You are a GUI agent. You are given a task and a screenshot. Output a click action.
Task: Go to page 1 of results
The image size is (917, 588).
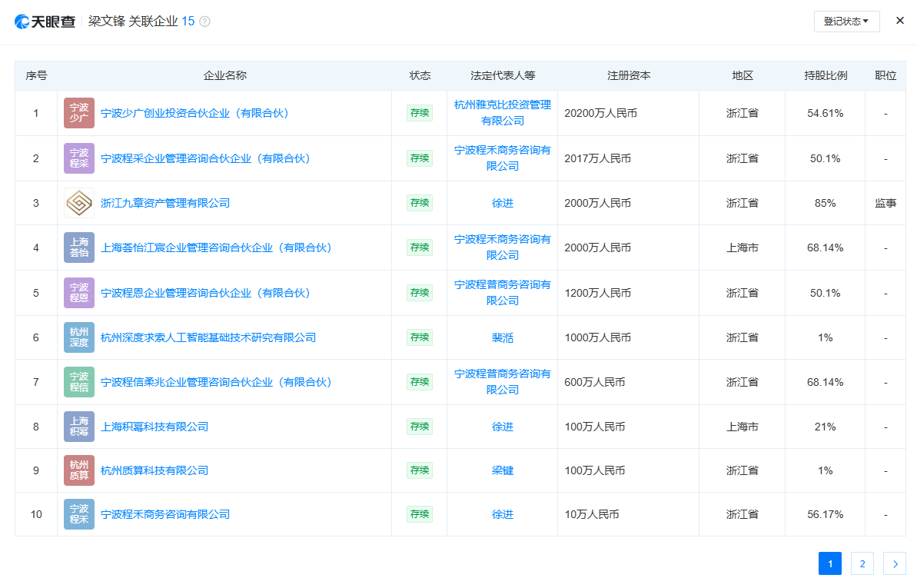(830, 563)
